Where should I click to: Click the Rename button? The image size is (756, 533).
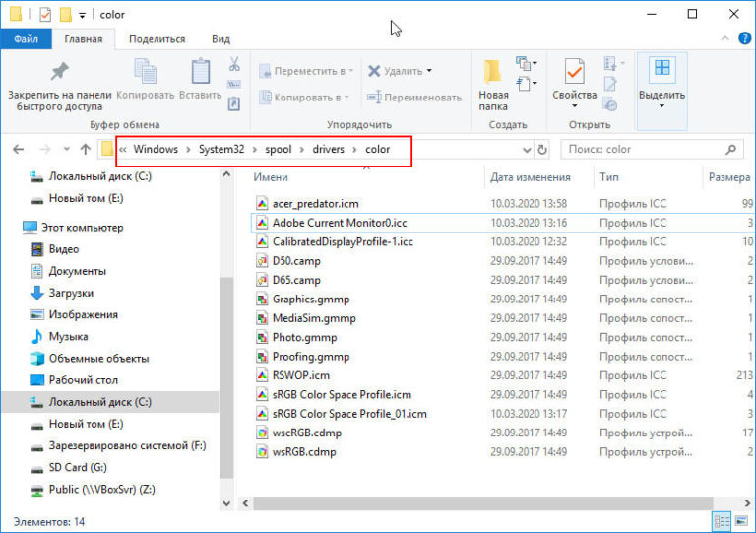coord(413,98)
